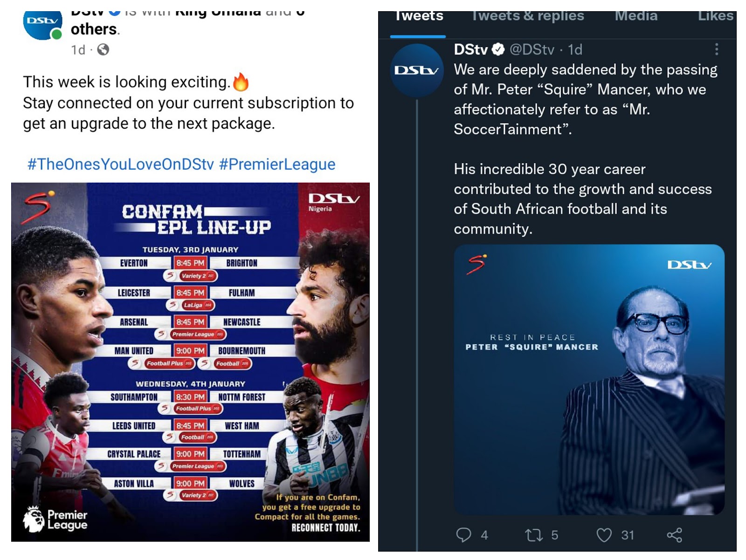The image size is (746, 560).
Task: Click the DStv verified badge on Twitter
Action: [498, 49]
